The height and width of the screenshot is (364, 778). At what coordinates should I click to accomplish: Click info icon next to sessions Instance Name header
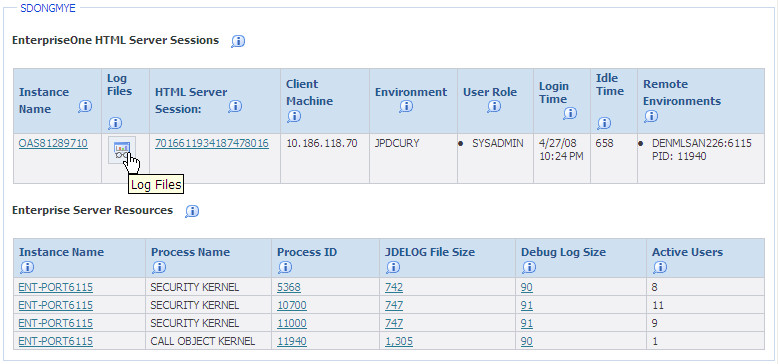click(x=85, y=107)
